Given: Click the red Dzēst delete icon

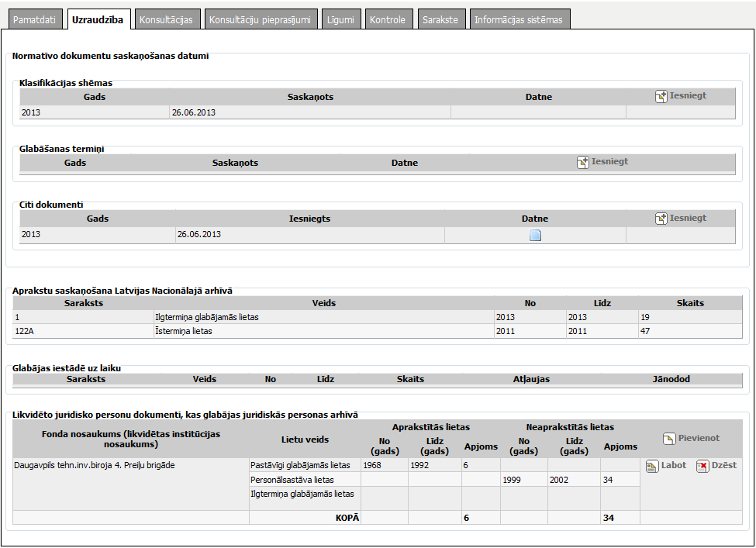Looking at the screenshot, I should tap(702, 466).
